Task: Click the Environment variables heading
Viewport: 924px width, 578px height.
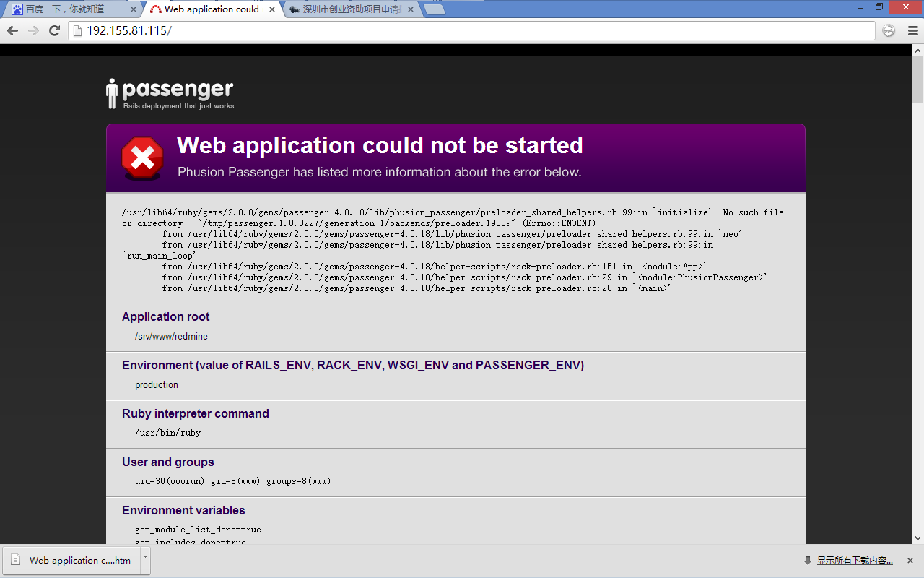Action: pyautogui.click(x=183, y=510)
